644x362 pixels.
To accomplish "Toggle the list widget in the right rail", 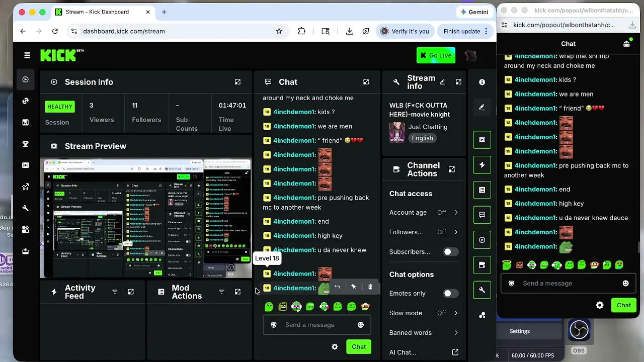I will (482, 190).
